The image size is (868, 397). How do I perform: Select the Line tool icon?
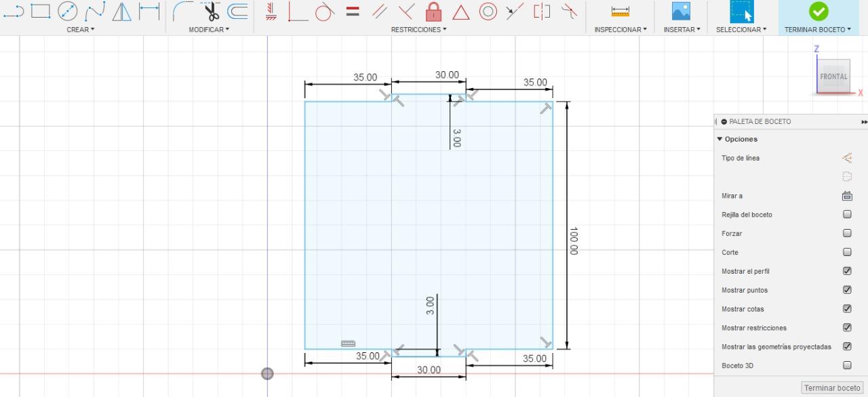click(x=15, y=11)
